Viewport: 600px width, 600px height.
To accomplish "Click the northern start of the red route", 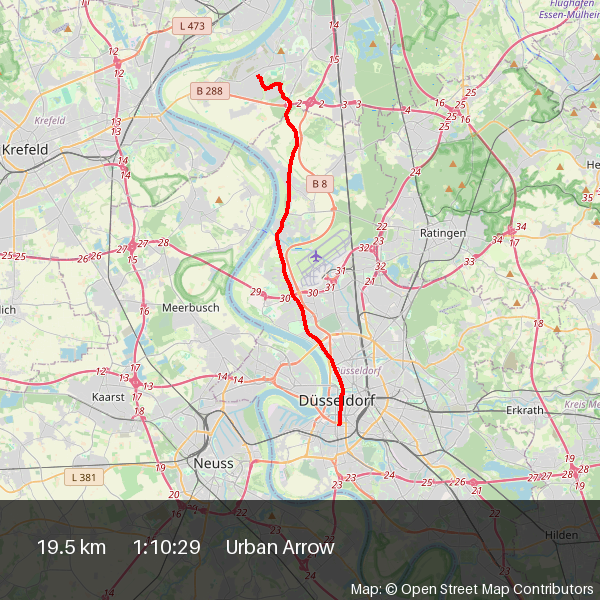I will (259, 77).
